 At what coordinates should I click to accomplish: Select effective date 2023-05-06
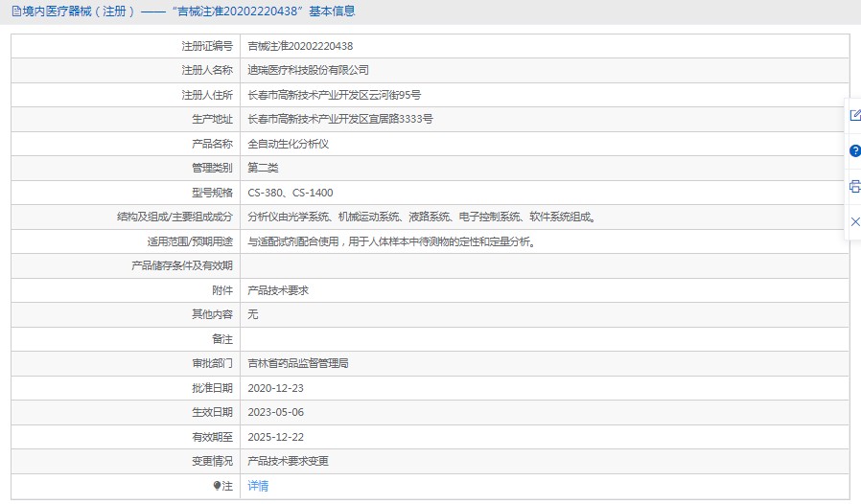click(275, 412)
